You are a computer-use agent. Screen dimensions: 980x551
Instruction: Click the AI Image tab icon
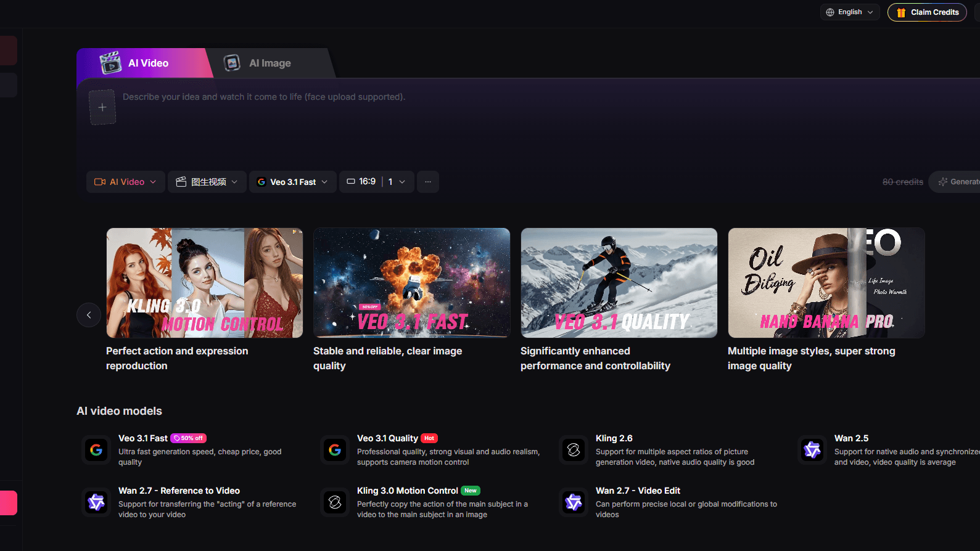232,63
